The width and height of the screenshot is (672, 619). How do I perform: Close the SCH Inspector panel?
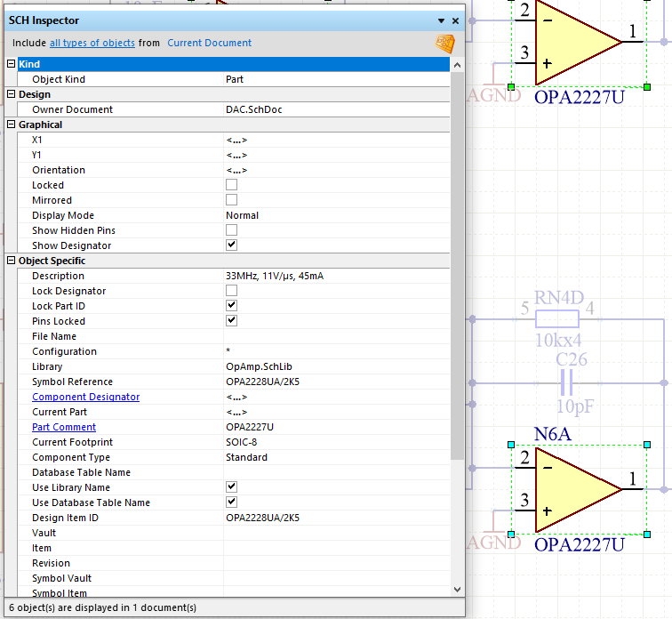click(x=456, y=20)
